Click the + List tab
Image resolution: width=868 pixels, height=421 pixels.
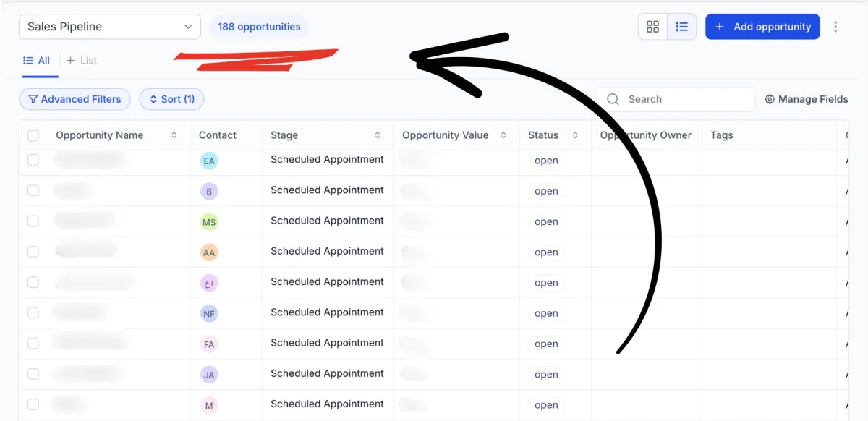pos(82,61)
